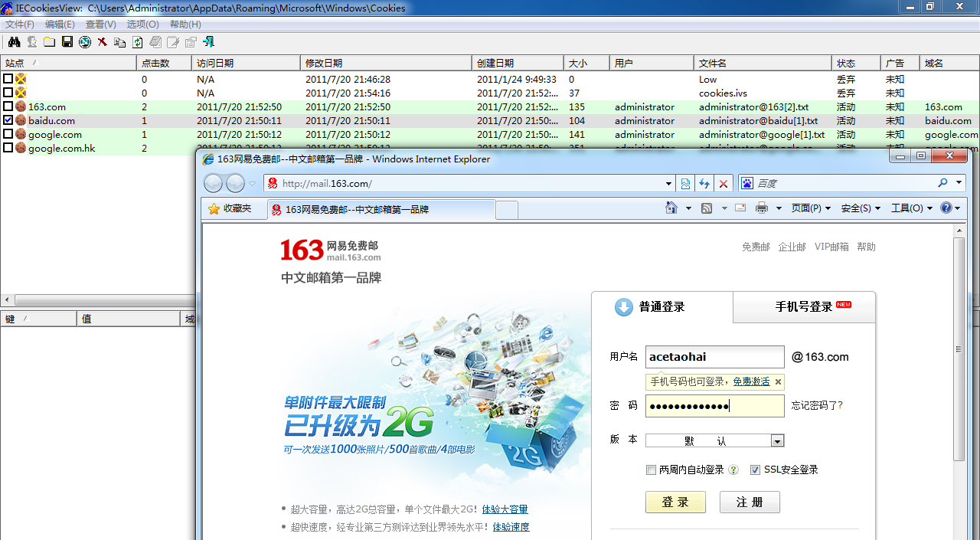Open the 编辑(E) menu
This screenshot has width=980, height=540.
click(x=60, y=25)
